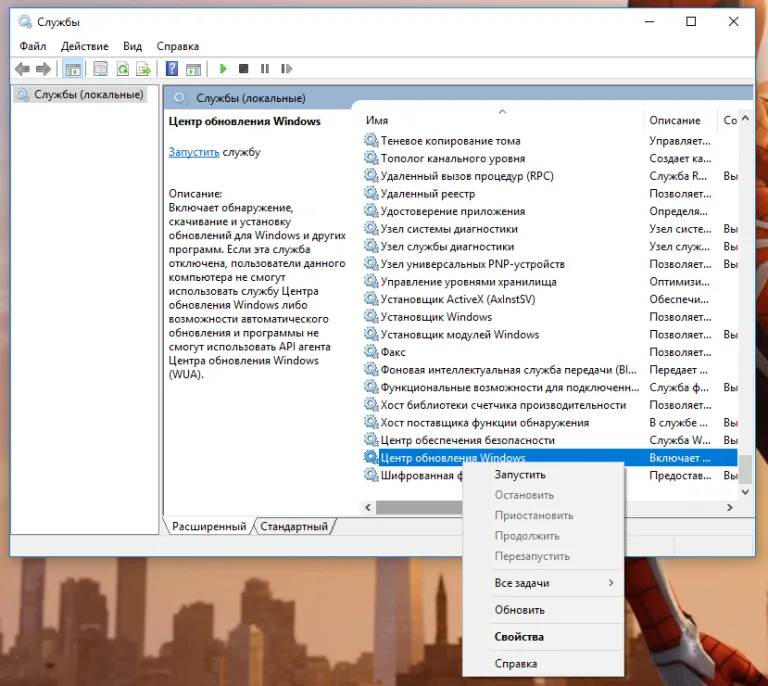Select Службы (локальные) in the tree
This screenshot has height=686, width=768.
coord(80,95)
